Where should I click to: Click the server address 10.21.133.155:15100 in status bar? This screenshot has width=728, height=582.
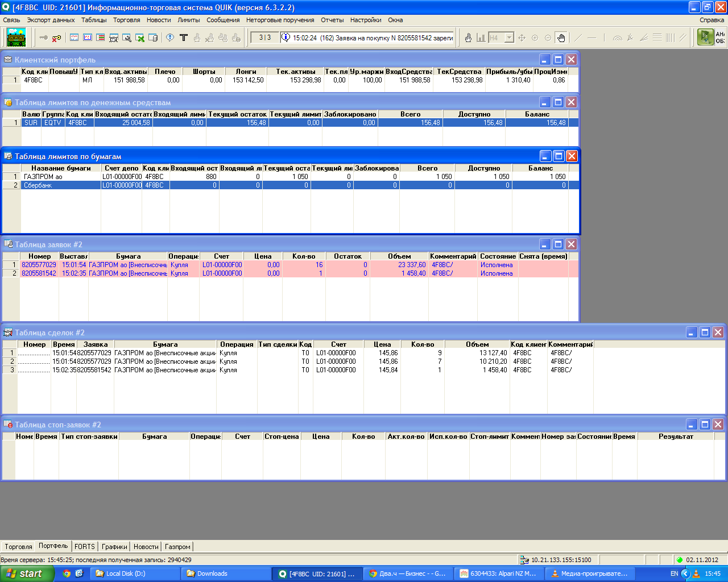point(561,560)
